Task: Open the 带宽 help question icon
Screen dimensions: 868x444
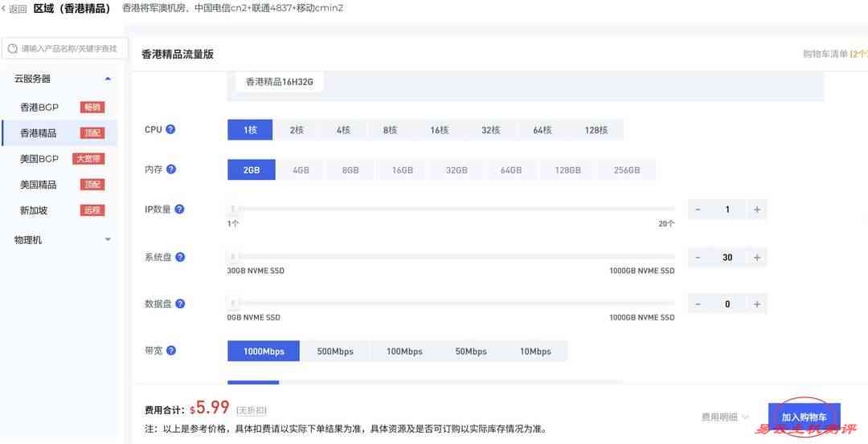Action: [171, 351]
